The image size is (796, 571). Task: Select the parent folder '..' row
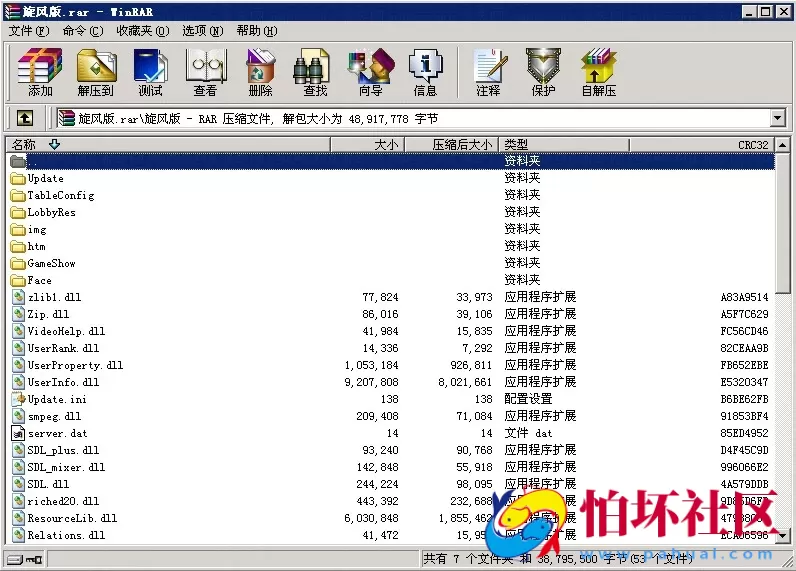click(x=390, y=161)
